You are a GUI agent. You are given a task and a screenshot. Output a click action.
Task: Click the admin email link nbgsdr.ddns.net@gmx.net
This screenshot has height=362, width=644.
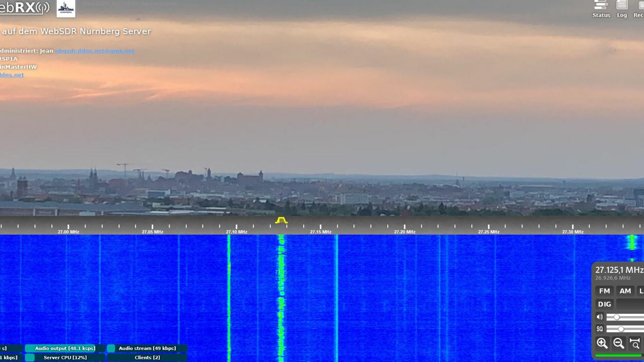point(95,51)
